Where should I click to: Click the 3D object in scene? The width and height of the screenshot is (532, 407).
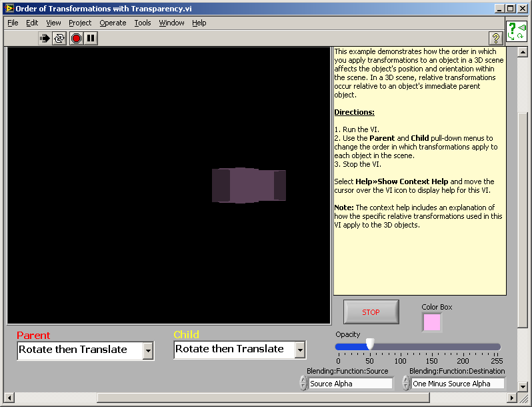[x=249, y=185]
